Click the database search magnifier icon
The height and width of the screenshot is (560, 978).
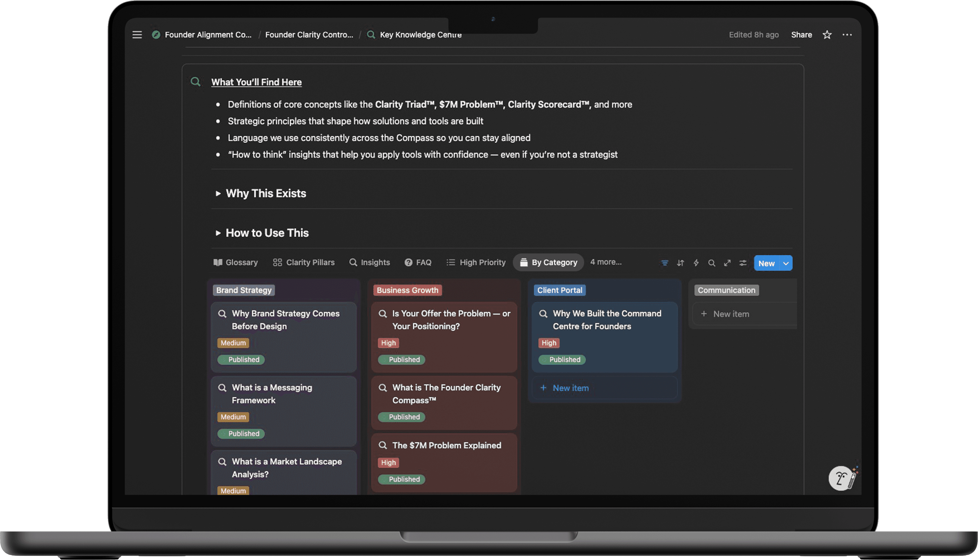point(712,263)
